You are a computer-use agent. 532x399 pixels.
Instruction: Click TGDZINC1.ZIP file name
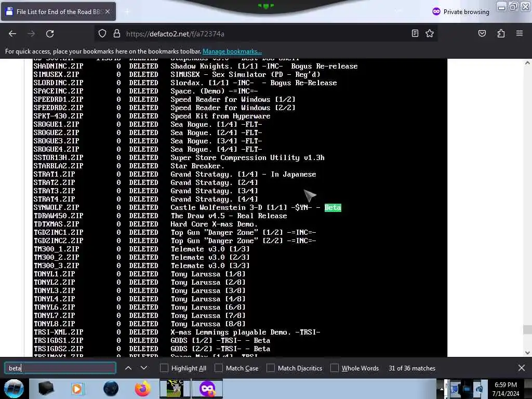pyautogui.click(x=58, y=232)
